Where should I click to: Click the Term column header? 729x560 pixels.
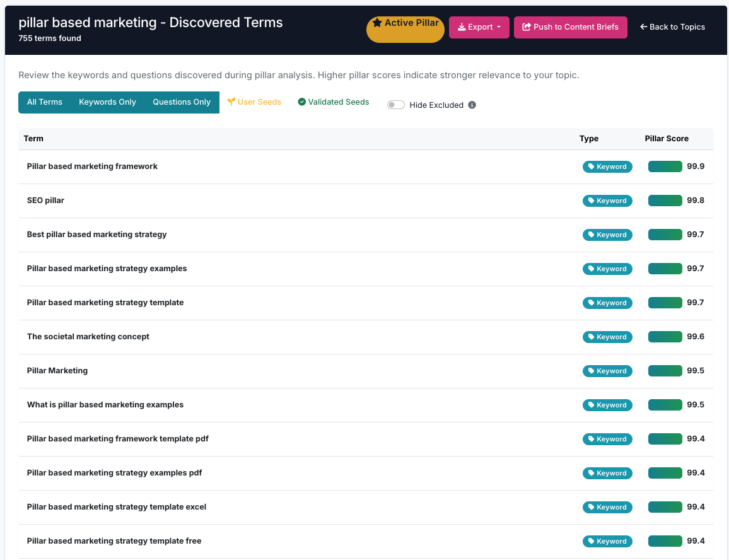(33, 139)
